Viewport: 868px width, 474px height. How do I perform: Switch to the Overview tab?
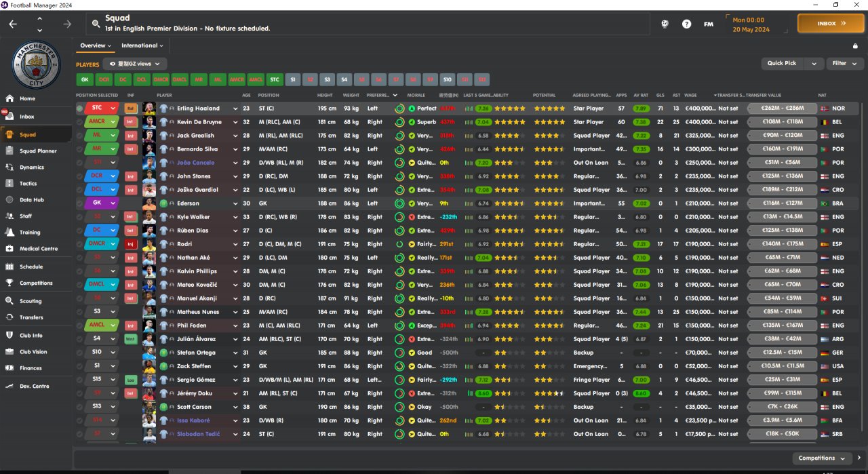click(96, 45)
